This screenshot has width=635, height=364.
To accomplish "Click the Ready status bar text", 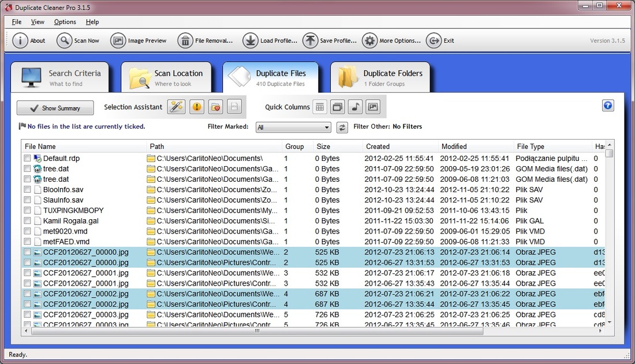I will pyautogui.click(x=18, y=355).
